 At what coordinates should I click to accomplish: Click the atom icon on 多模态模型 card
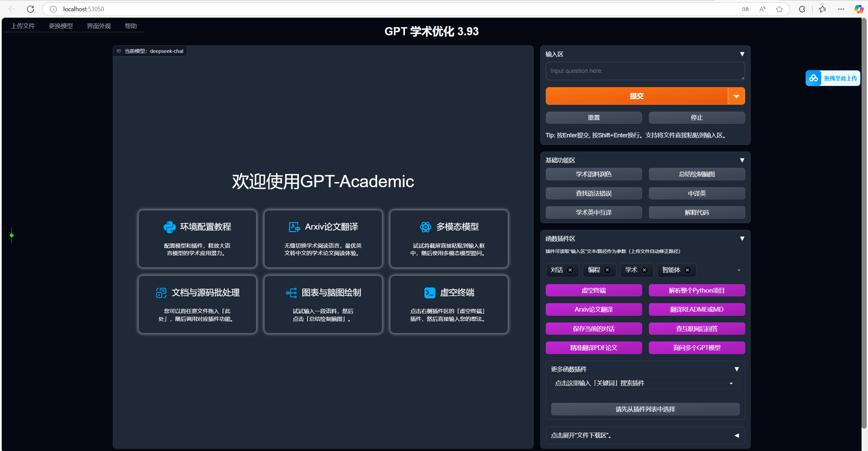tap(425, 227)
